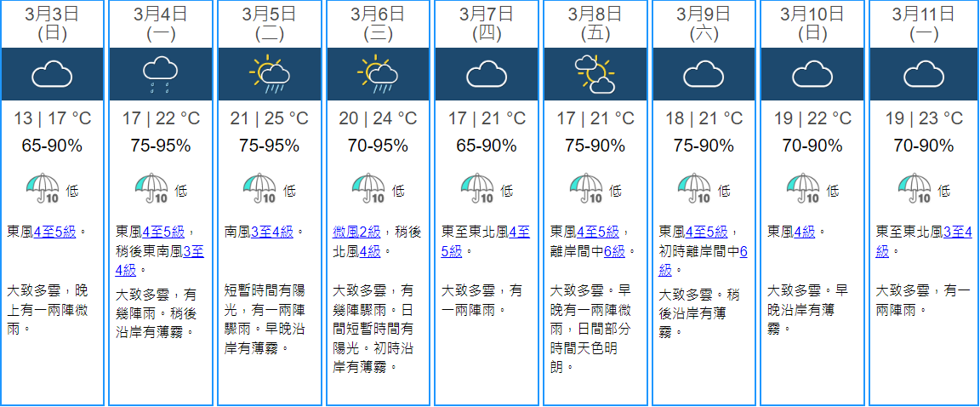980x407 pixels.
Task: Click the sunny intervals icon for 3月8日
Action: click(595, 74)
